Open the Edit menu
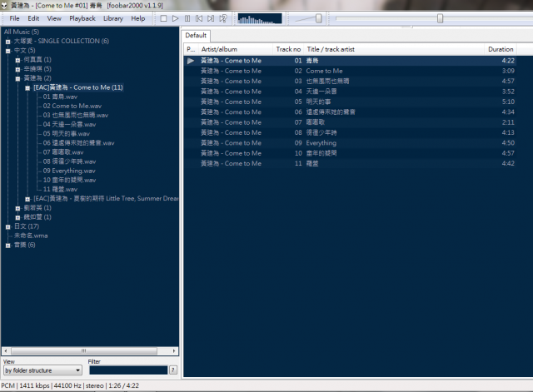Screen dimensions: 533x392 [x=33, y=18]
